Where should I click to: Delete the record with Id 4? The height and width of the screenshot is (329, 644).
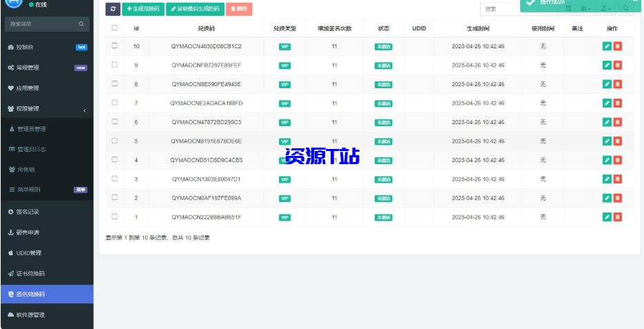tap(617, 160)
